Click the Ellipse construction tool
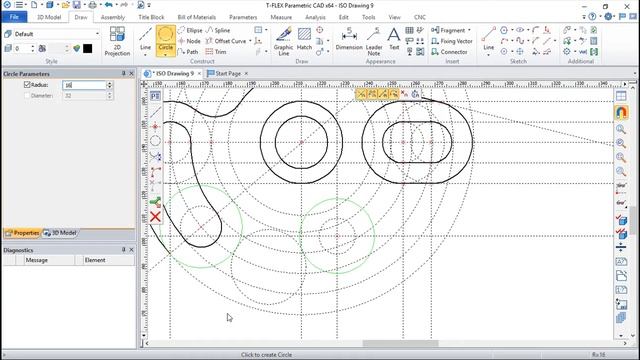 click(x=190, y=30)
